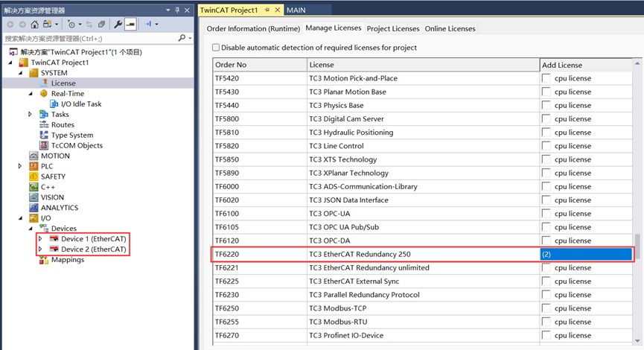Image resolution: width=644 pixels, height=350 pixels.
Task: Check cpu license for TF6100 OPC-UA
Action: (546, 213)
